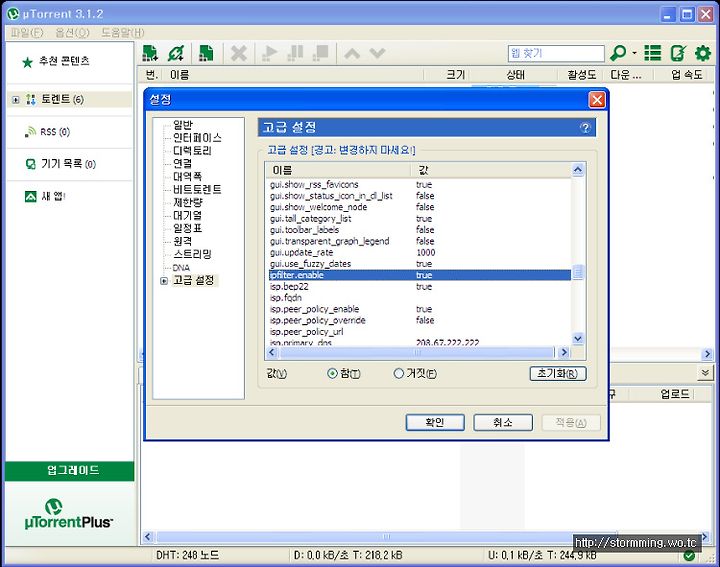720x567 pixels.
Task: Select Bandwidth category in settings tree
Action: tap(187, 176)
